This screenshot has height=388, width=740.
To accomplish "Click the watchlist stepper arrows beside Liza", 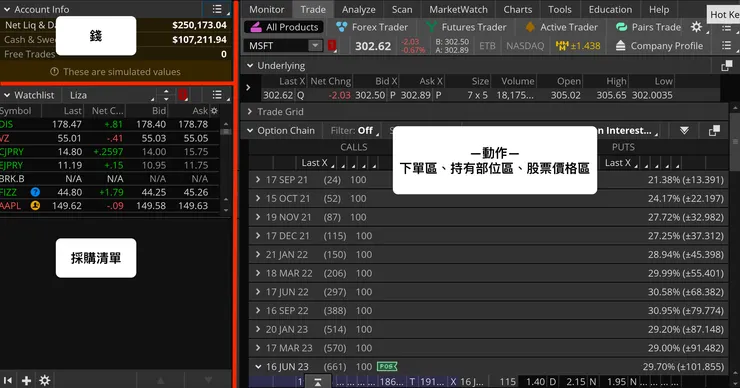I will pyautogui.click(x=166, y=95).
